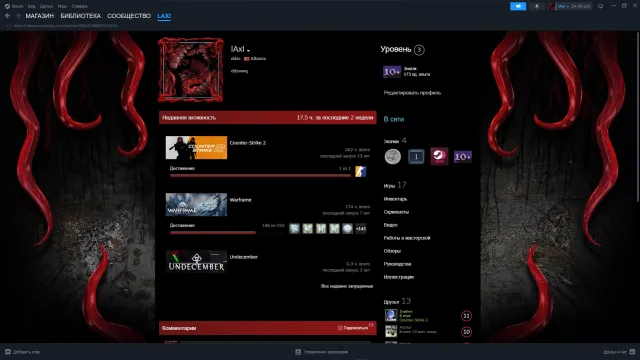Image resolution: width=640 pixels, height=360 pixels.
Task: Click the level 11 friend badge
Action: click(466, 316)
